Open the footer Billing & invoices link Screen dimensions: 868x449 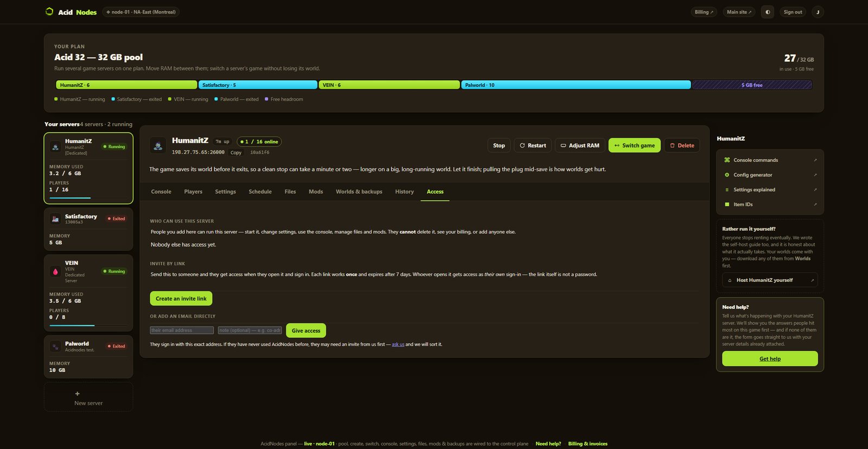pyautogui.click(x=588, y=444)
